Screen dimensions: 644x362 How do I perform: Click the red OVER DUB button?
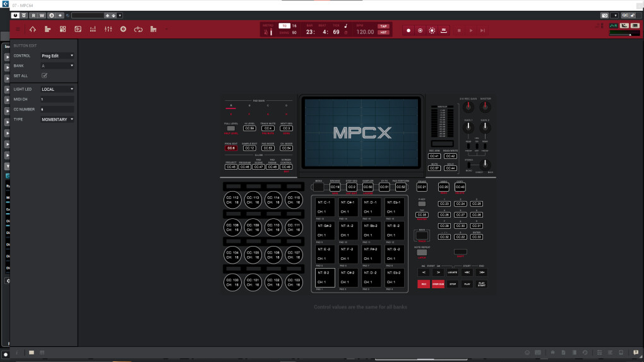tap(438, 284)
